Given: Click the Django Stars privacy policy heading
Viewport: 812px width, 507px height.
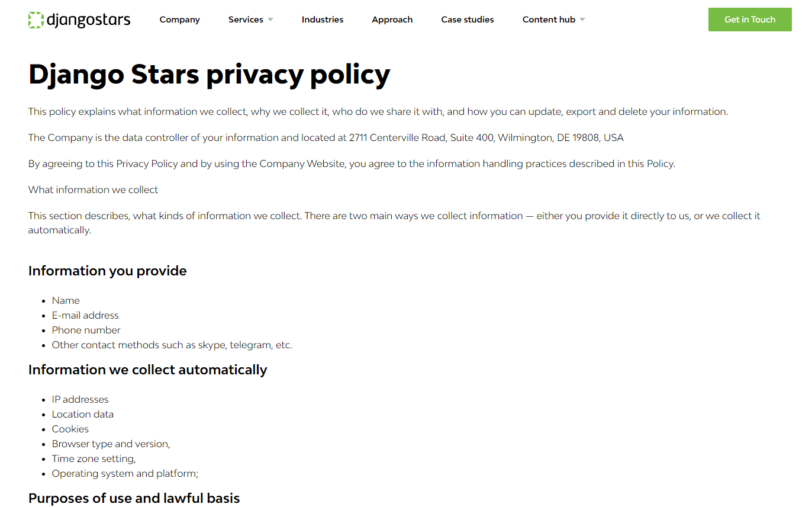Looking at the screenshot, I should (209, 75).
